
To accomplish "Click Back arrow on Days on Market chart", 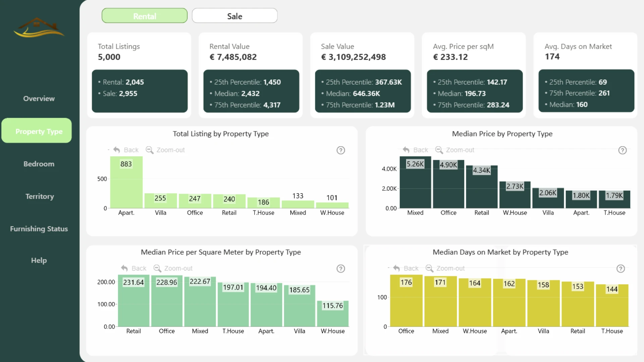I will coord(396,268).
